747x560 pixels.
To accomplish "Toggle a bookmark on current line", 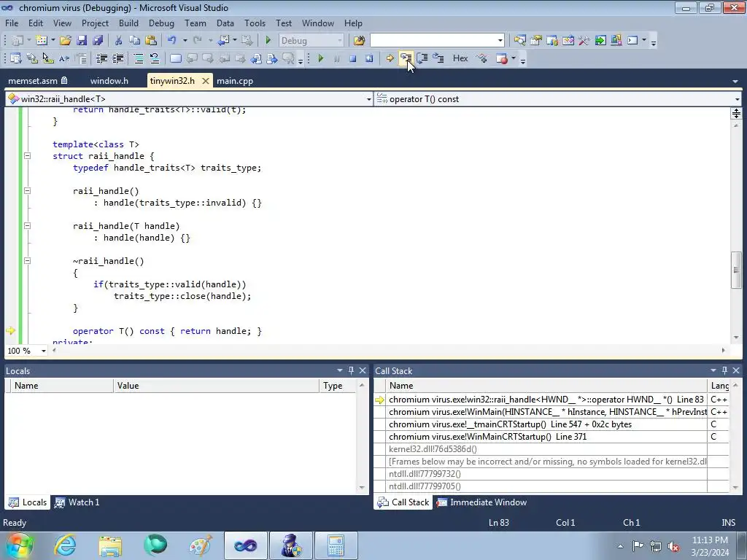I will click(176, 58).
